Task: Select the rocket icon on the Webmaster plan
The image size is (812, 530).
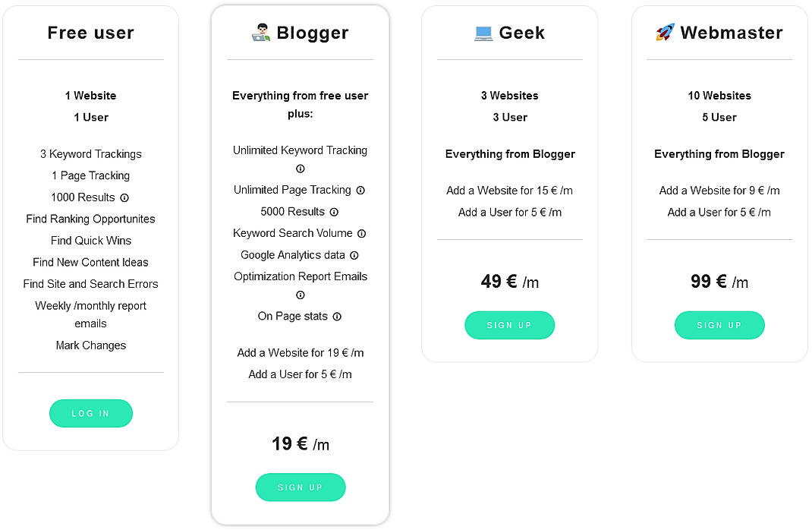Action: coord(664,32)
